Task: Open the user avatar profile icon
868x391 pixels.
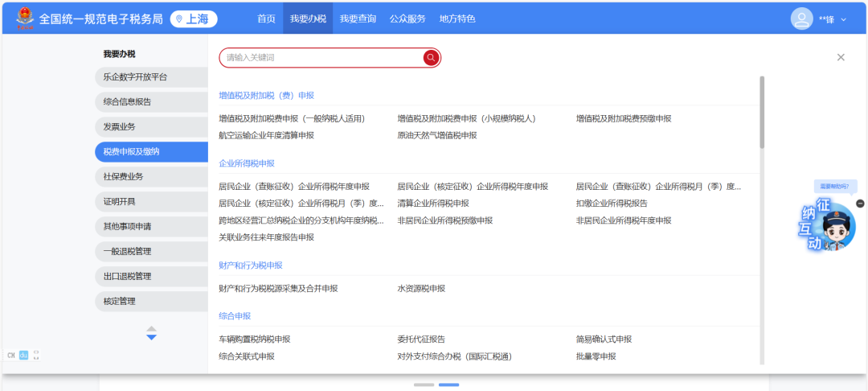Action: click(x=801, y=18)
